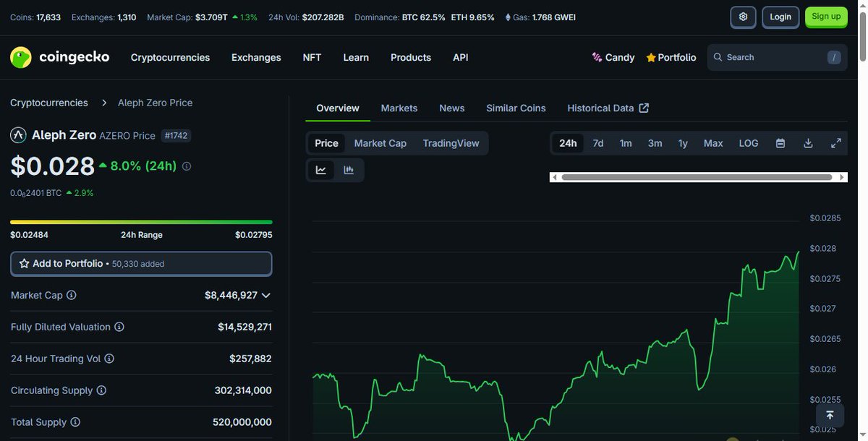This screenshot has height=441, width=868.
Task: Switch to the Similar Coins tab
Action: pos(516,108)
